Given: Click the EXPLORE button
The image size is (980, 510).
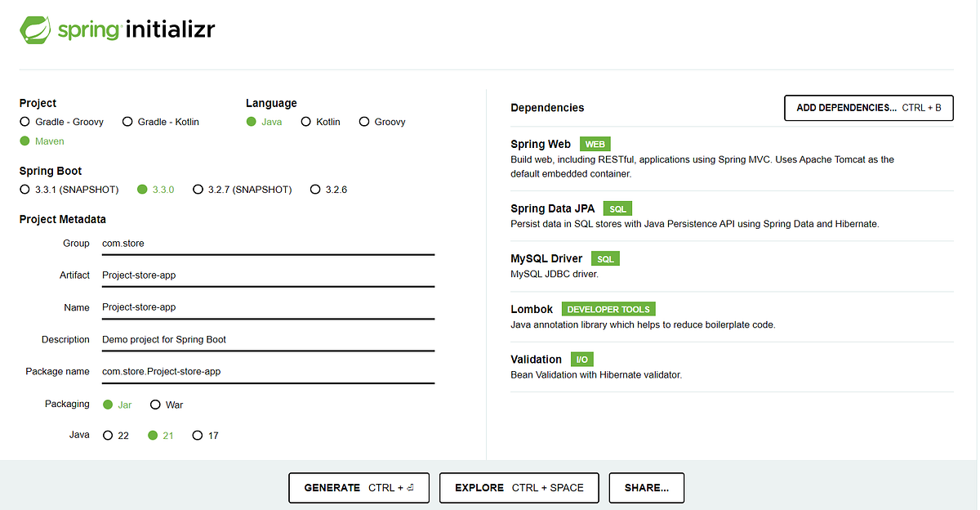Looking at the screenshot, I should click(519, 487).
